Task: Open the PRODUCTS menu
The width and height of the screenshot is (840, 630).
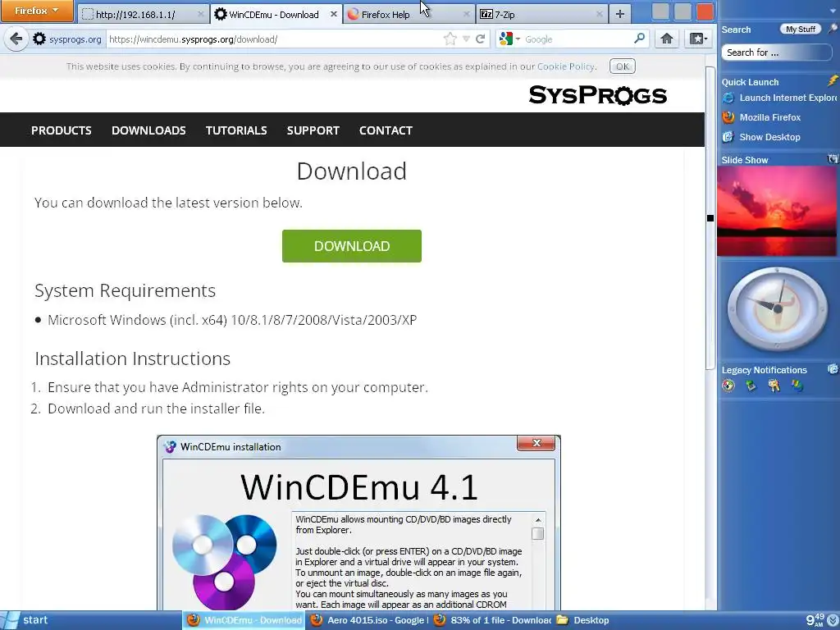Action: (61, 130)
